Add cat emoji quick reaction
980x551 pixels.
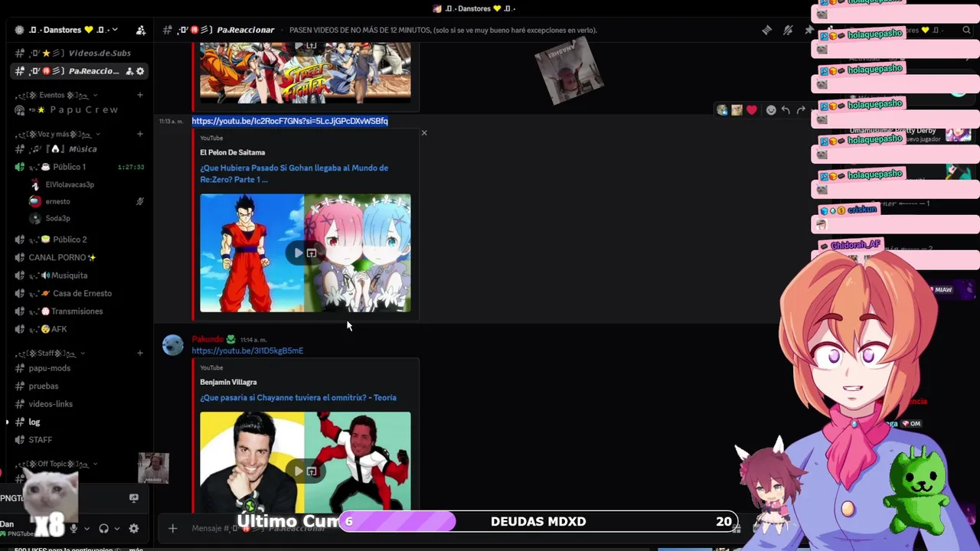pyautogui.click(x=737, y=110)
